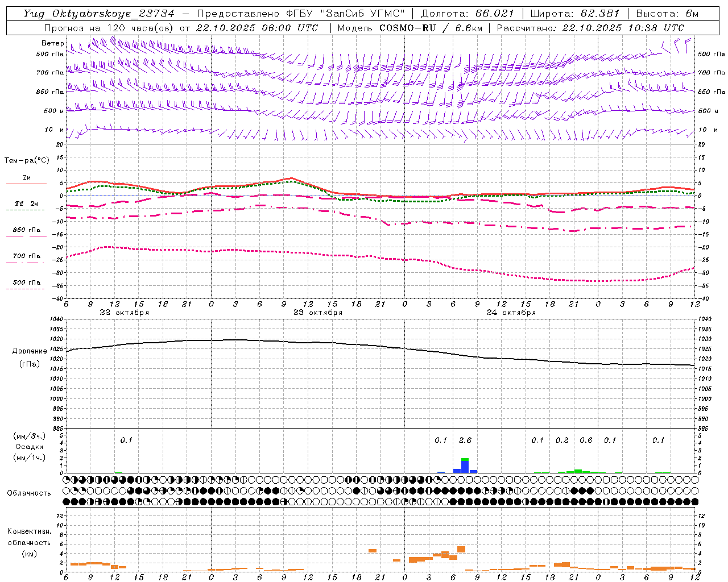Click the Рассчитано: 22.10.2025 10:38 UTC timestamp
Image resolution: width=728 pixels, height=582 pixels.
point(590,28)
